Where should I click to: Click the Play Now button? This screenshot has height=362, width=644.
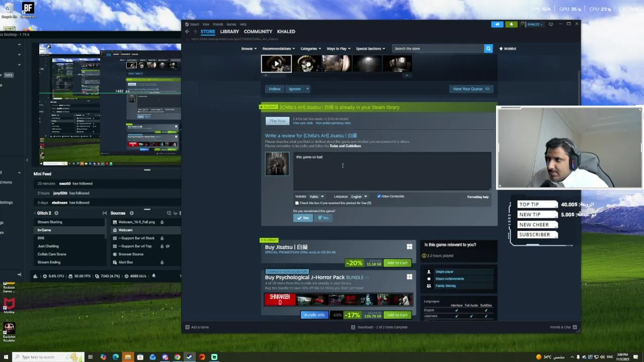[x=277, y=121]
